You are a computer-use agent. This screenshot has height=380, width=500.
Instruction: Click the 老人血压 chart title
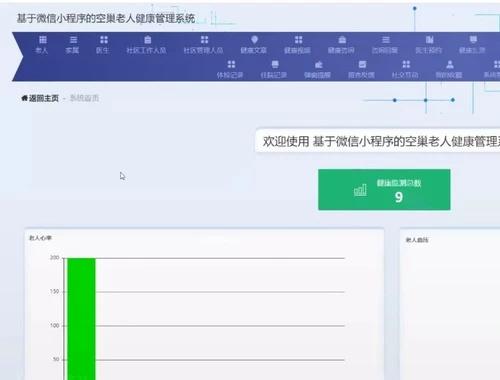click(417, 240)
